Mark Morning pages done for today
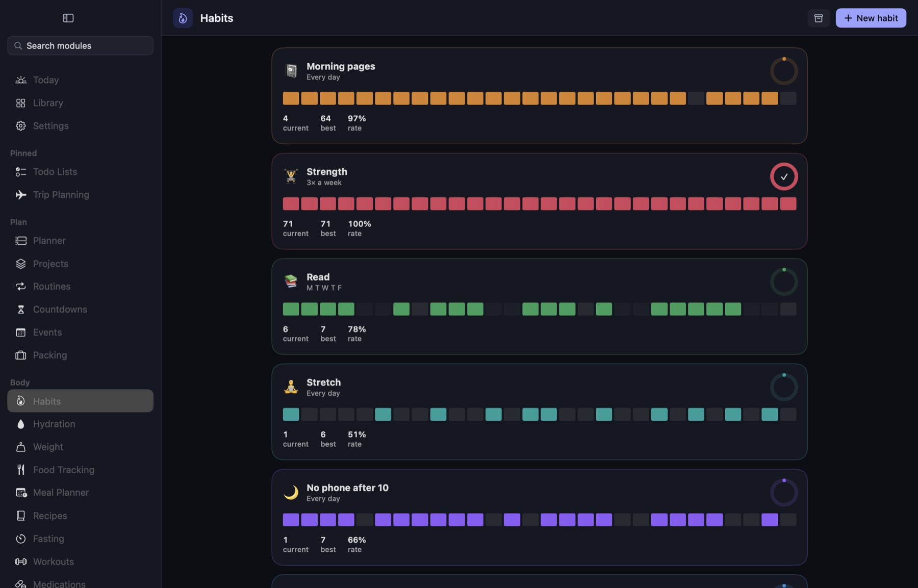The height and width of the screenshot is (588, 918). [784, 71]
